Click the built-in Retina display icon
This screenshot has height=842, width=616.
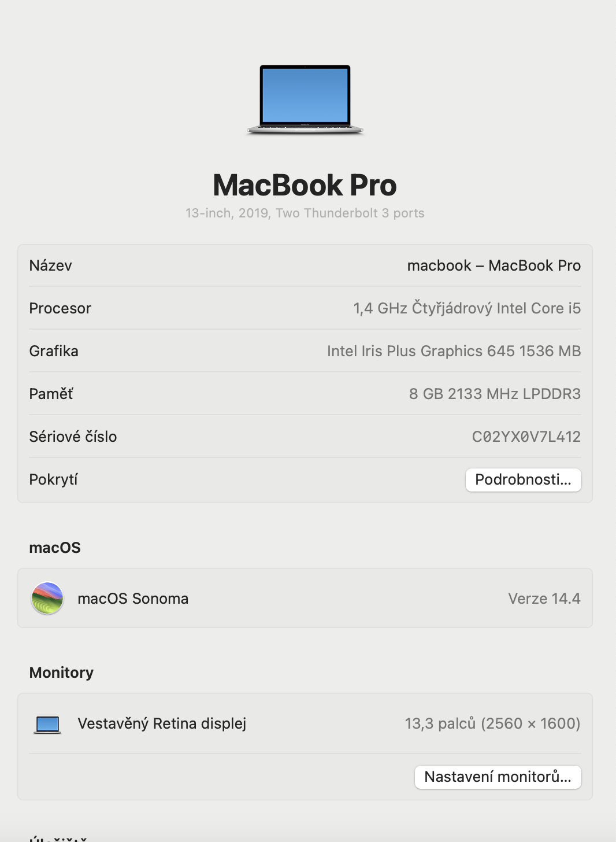point(47,725)
